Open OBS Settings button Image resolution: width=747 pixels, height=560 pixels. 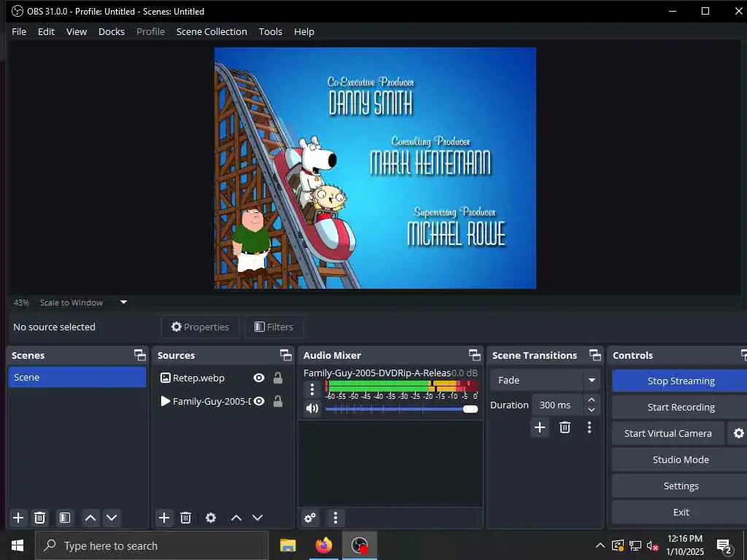[x=681, y=486]
